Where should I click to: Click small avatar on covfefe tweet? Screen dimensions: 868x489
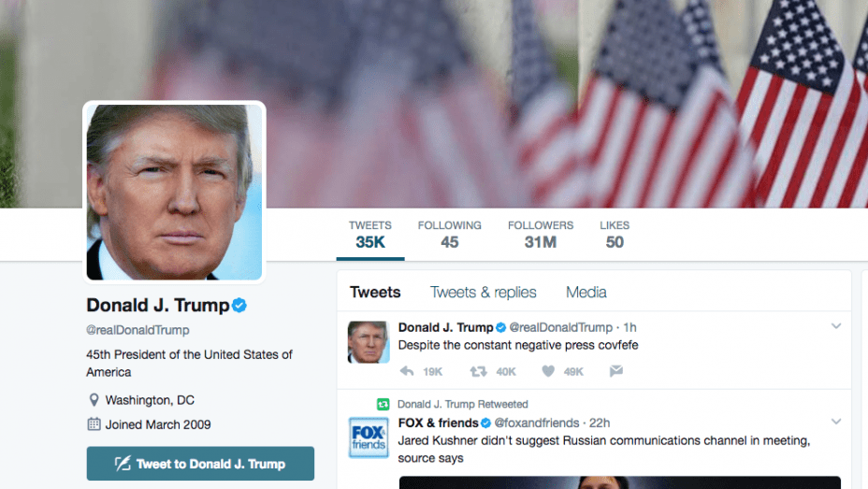click(x=369, y=342)
